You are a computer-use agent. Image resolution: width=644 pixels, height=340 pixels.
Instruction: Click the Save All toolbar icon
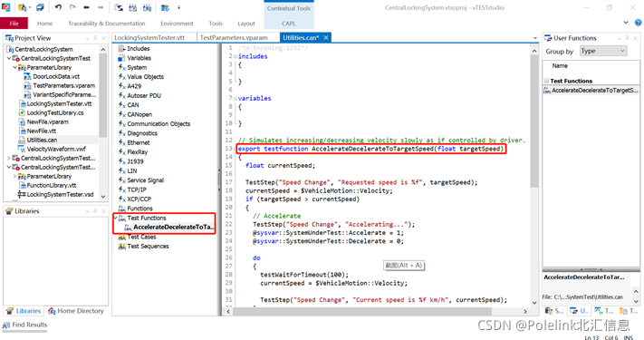[x=40, y=7]
